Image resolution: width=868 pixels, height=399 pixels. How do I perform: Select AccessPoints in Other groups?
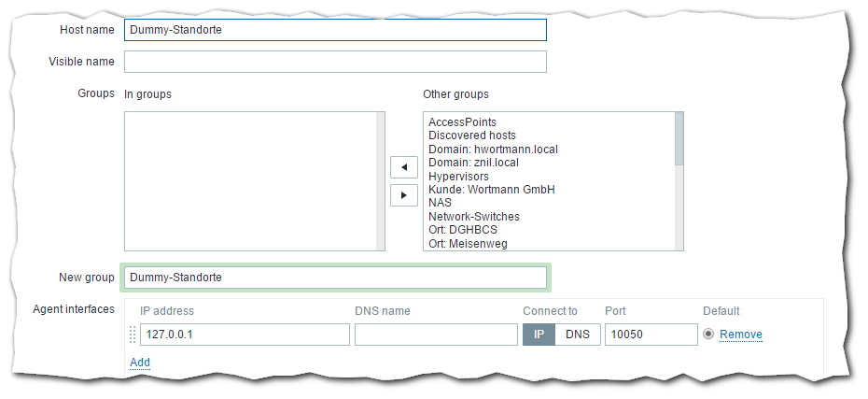pos(462,122)
